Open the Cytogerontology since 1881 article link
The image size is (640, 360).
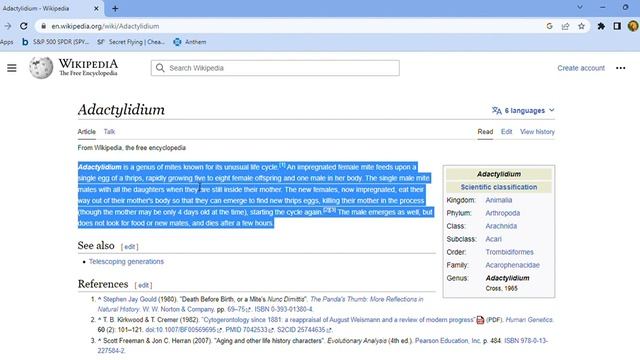click(339, 320)
